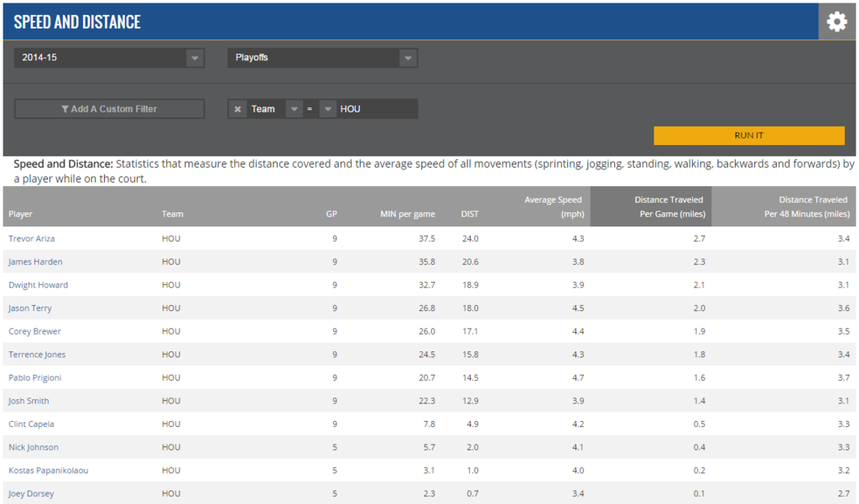Sort by Average Speed (mph) header
Image resolution: width=859 pixels, height=504 pixels.
tap(554, 206)
